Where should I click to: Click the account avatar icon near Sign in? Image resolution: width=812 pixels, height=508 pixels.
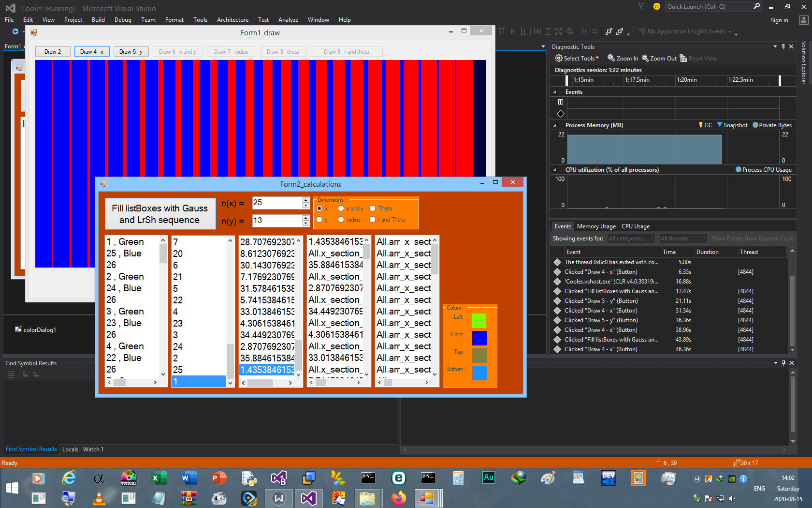pos(804,20)
